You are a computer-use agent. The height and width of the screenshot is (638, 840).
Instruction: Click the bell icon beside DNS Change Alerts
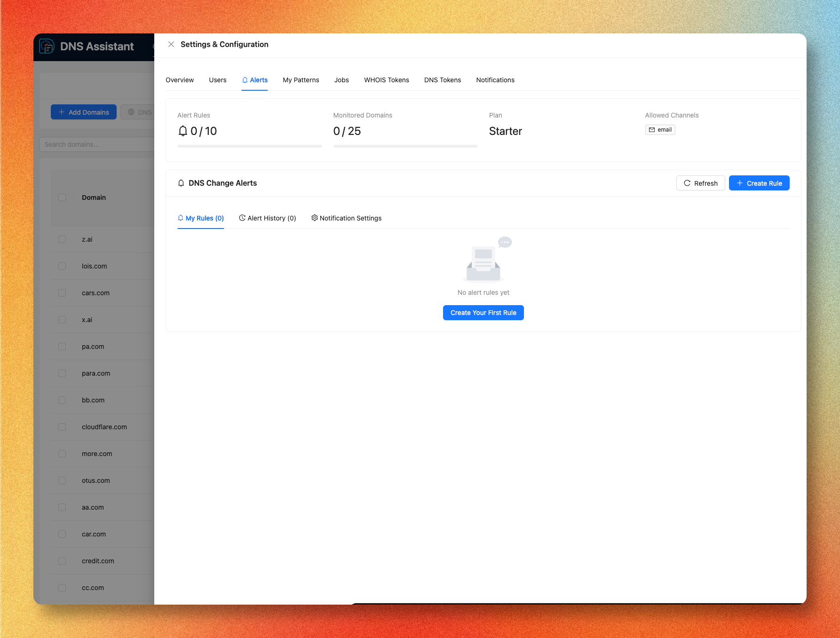(x=181, y=183)
